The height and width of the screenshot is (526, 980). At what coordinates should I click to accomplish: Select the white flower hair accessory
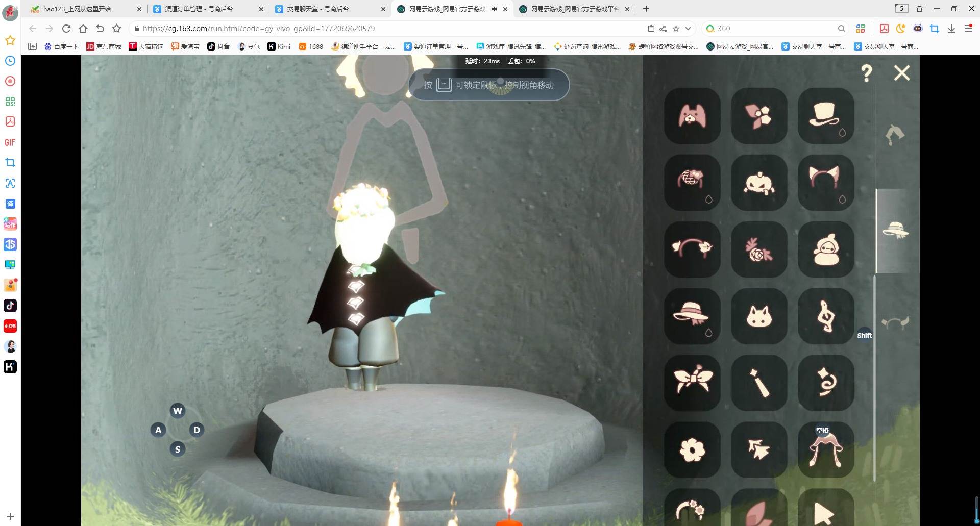point(692,450)
